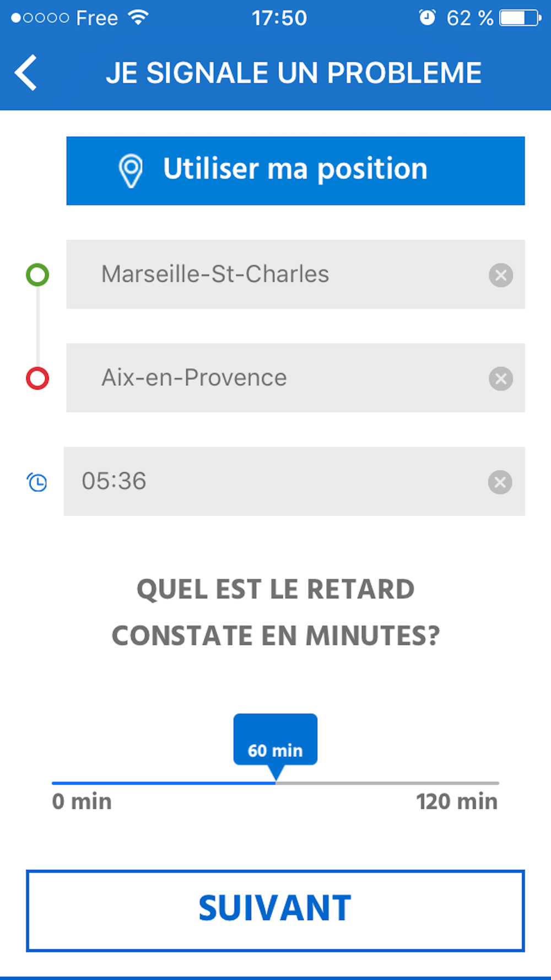Tap the Wi-Fi icon in status bar
Viewport: 551px width, 980px height.
click(x=138, y=18)
